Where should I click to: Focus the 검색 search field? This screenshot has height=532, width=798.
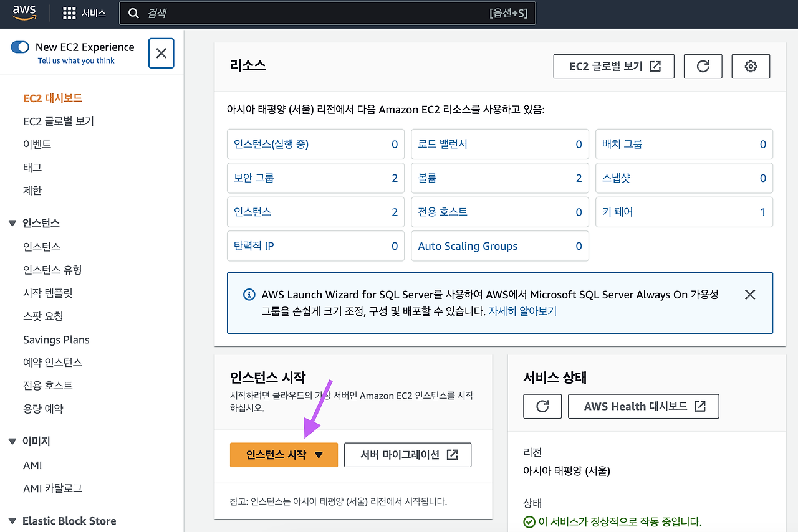click(327, 13)
